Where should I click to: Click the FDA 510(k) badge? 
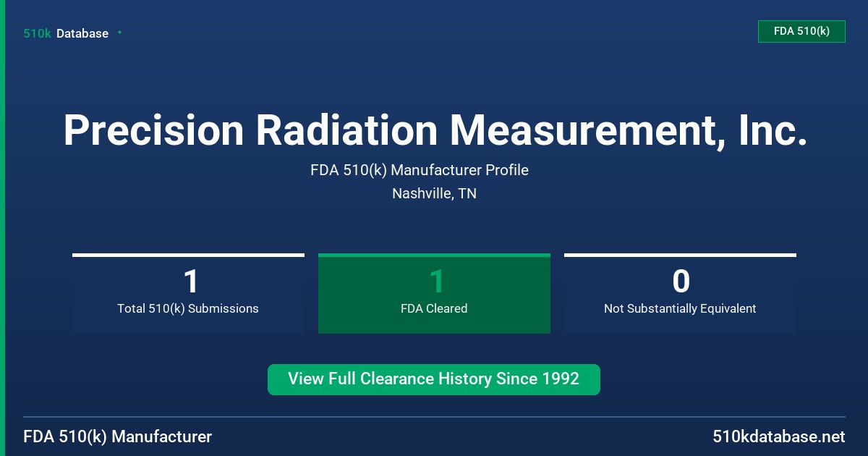(801, 31)
